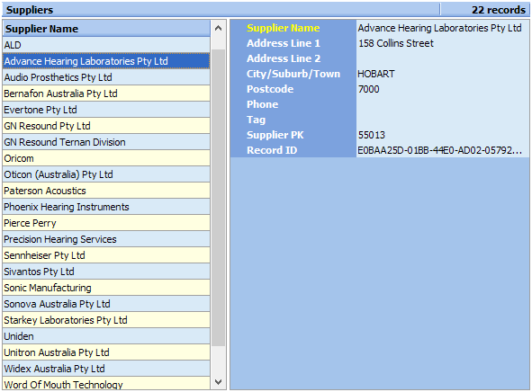Click the Supplier Name detail value field
Screen dimensions: 532x392
(442, 28)
